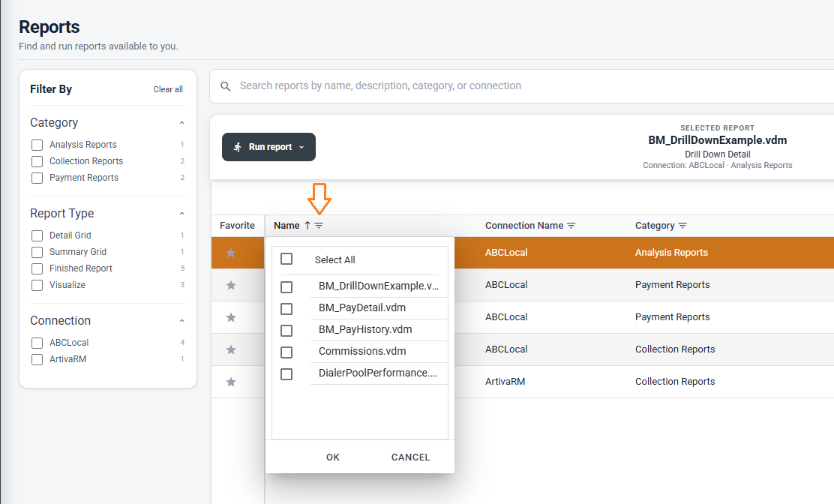The height and width of the screenshot is (504, 834).
Task: Click the Name column sort arrow
Action: click(x=307, y=226)
